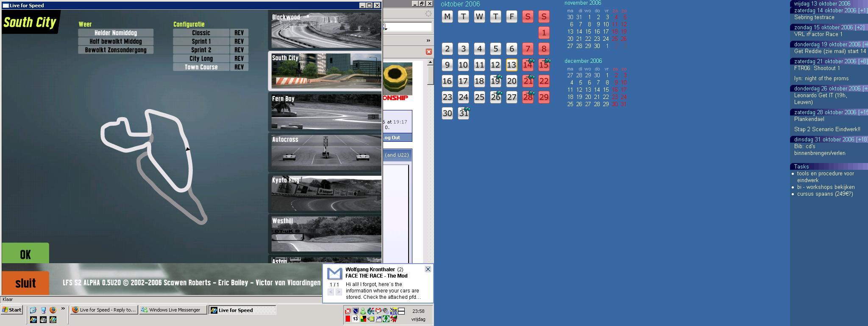Click the pin icon on October 21
Viewport: 868px width, 326px height.
531,77
